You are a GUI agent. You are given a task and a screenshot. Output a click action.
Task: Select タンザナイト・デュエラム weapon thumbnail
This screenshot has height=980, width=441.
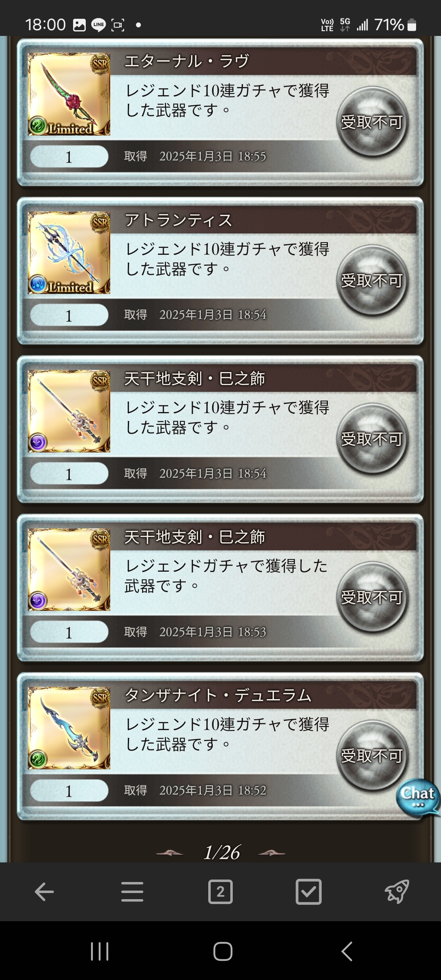[x=69, y=728]
